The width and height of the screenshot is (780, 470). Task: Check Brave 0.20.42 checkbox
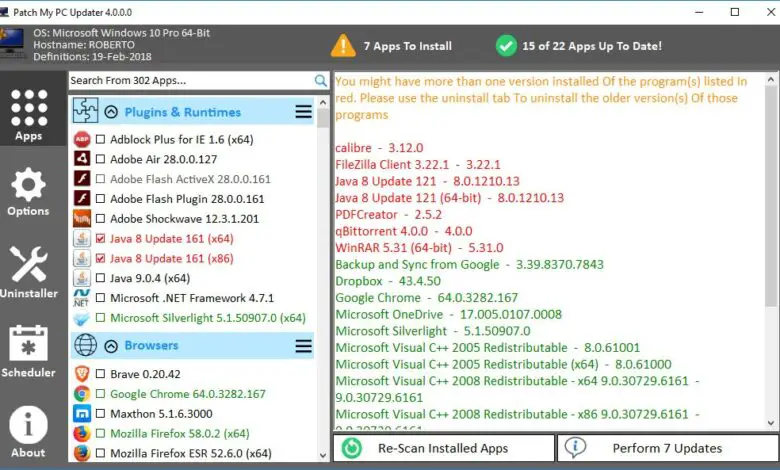[100, 374]
